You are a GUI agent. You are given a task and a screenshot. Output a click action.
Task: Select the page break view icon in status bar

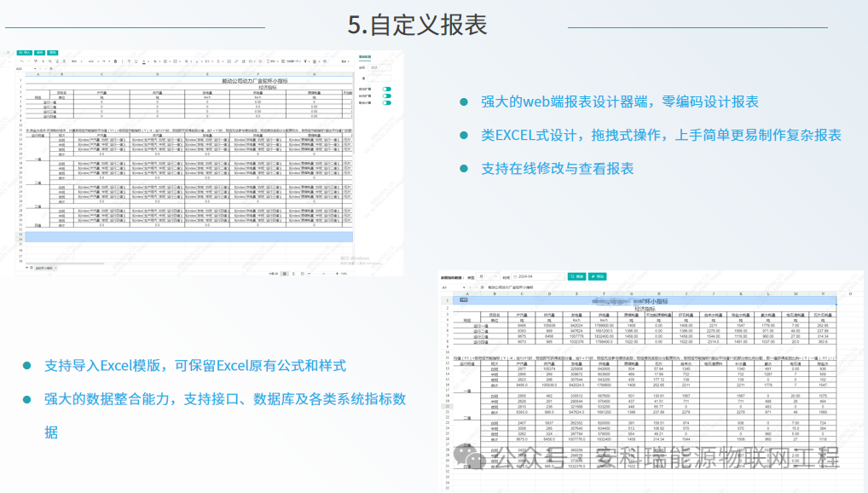302,274
